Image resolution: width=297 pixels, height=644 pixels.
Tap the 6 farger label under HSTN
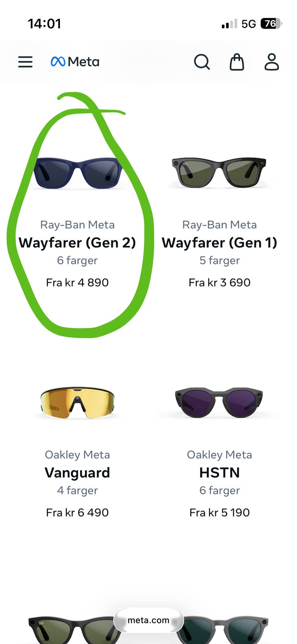pos(219,491)
